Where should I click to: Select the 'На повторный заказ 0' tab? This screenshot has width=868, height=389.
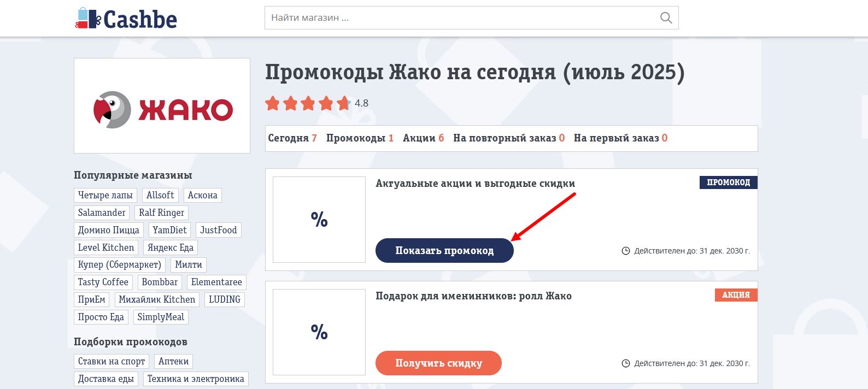[509, 138]
